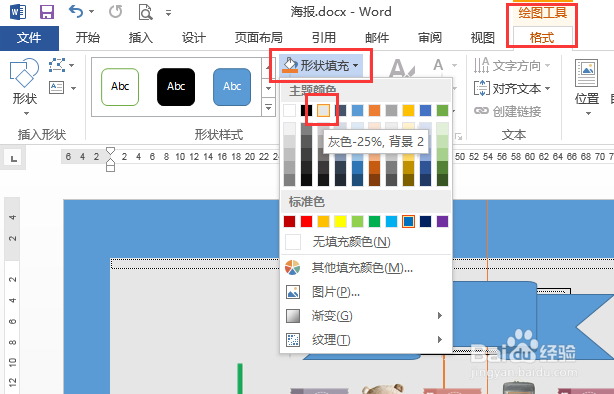
Task: Click the ruler tab selector L button
Action: tap(14, 159)
